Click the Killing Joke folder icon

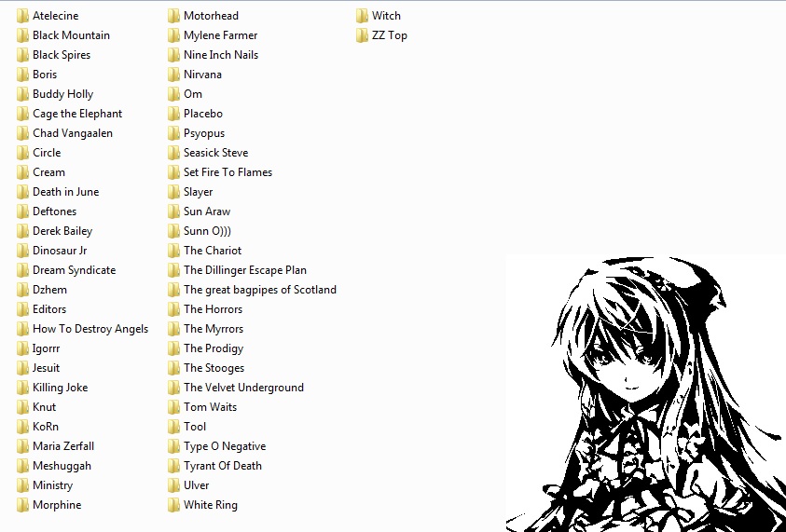point(22,388)
